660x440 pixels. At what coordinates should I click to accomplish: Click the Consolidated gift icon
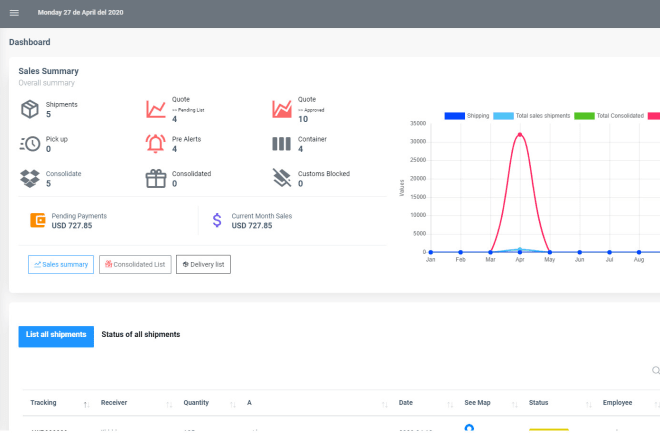click(156, 179)
